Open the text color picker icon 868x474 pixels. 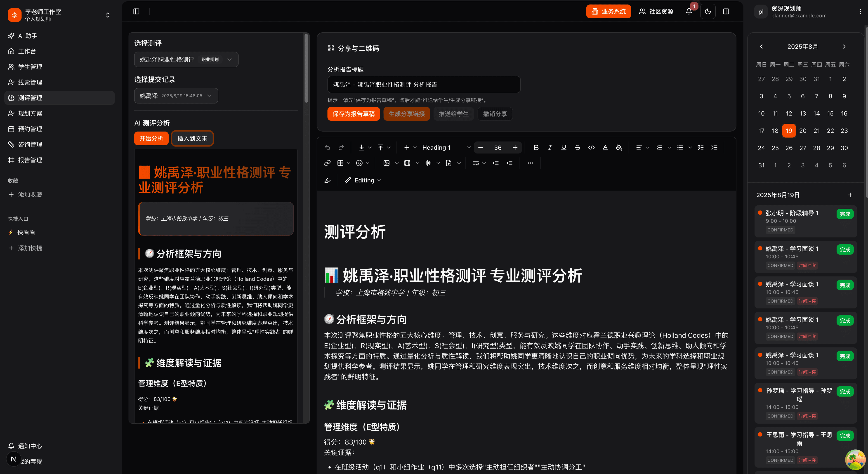coord(605,148)
